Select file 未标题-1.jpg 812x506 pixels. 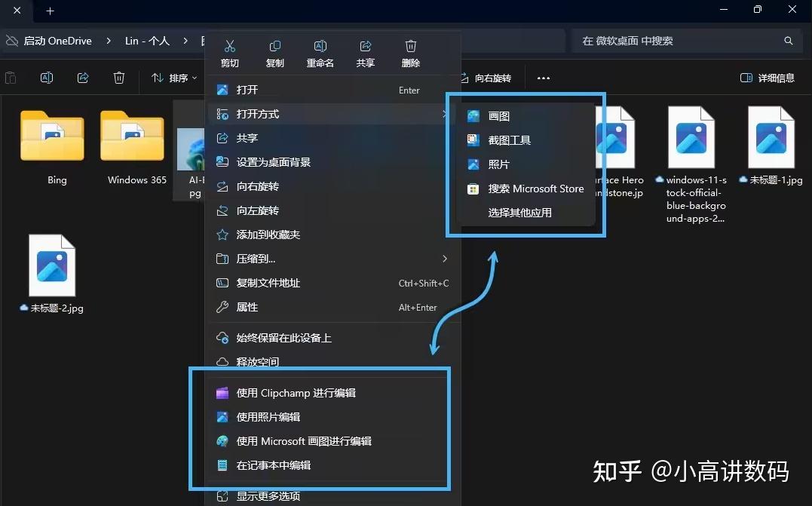[x=771, y=146]
